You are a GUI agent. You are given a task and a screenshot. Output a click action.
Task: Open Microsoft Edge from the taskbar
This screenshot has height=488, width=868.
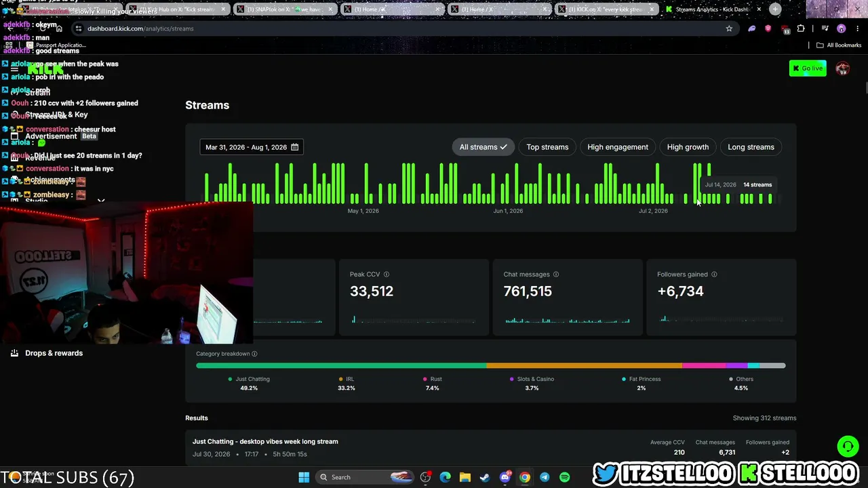coord(445,477)
